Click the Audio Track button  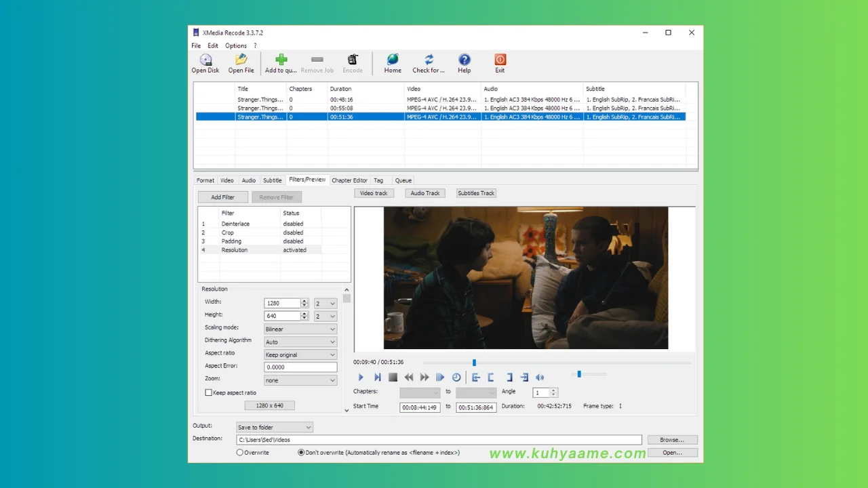425,193
